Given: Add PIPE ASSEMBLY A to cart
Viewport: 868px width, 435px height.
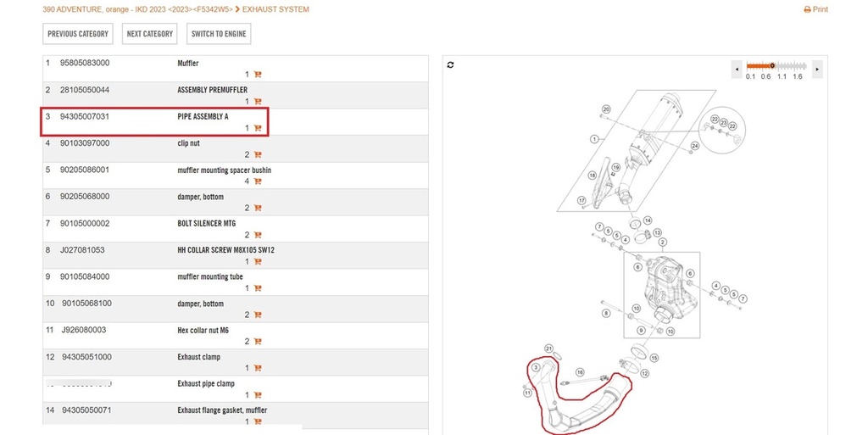Looking at the screenshot, I should click(x=258, y=128).
